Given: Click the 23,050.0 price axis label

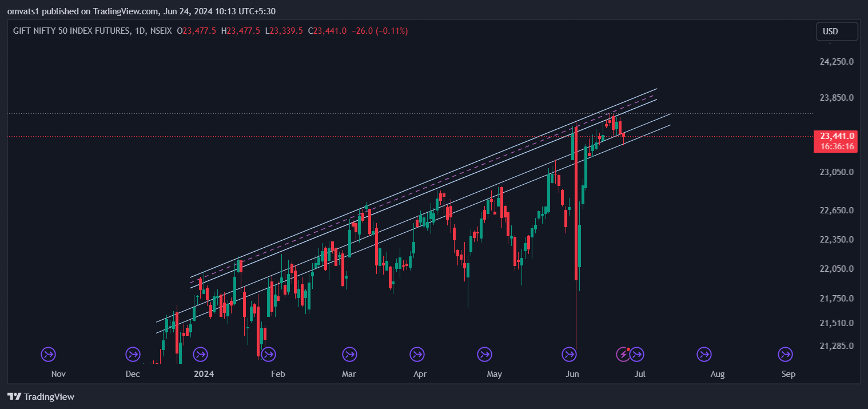Looking at the screenshot, I should tap(837, 172).
